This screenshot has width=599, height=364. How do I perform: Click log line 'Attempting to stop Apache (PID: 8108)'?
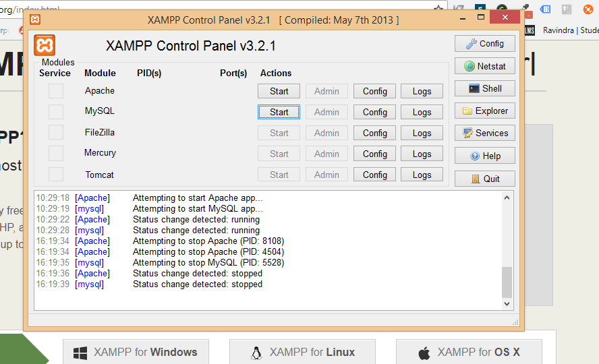(208, 241)
